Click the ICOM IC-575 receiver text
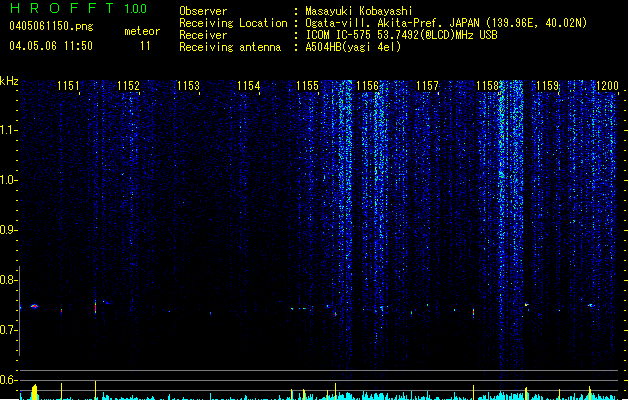The width and height of the screenshot is (629, 400). (401, 35)
